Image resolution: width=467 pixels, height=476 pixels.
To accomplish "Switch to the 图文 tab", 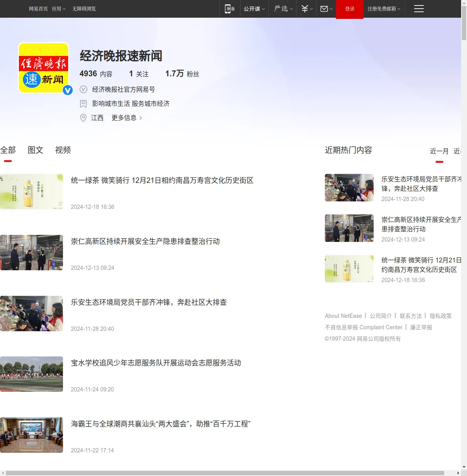I will [x=35, y=150].
